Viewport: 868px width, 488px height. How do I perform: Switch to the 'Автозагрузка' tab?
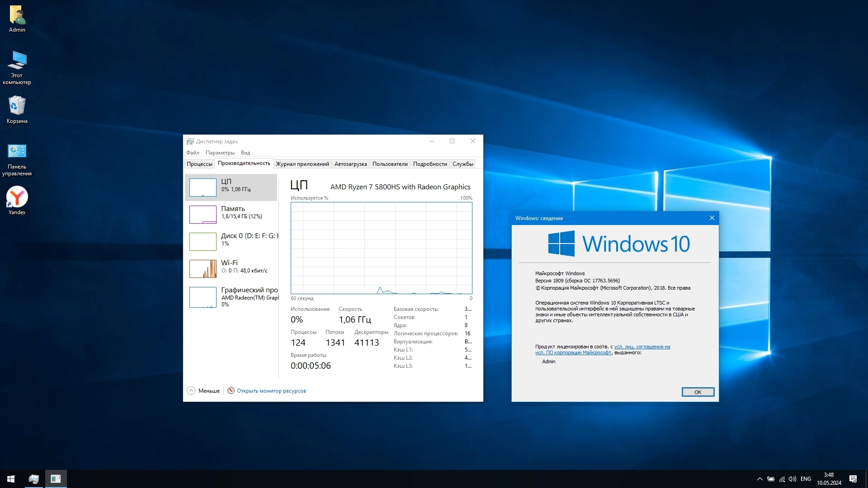click(350, 164)
